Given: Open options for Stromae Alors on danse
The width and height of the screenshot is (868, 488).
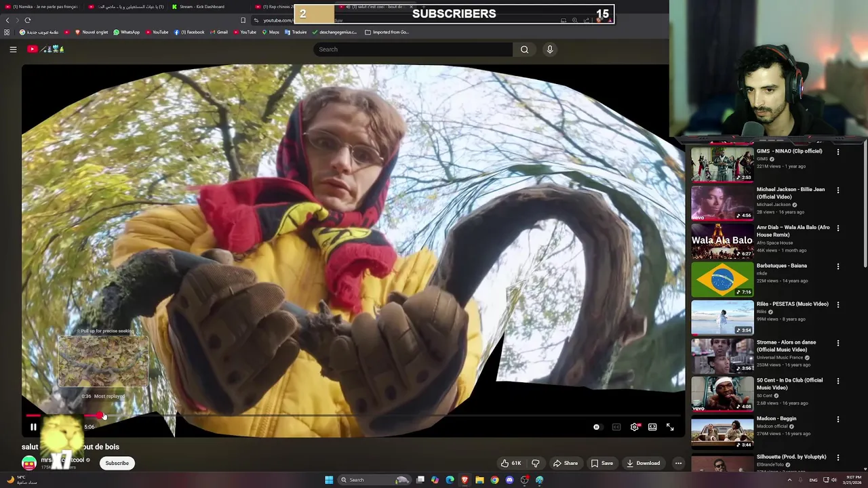Looking at the screenshot, I should 838,343.
